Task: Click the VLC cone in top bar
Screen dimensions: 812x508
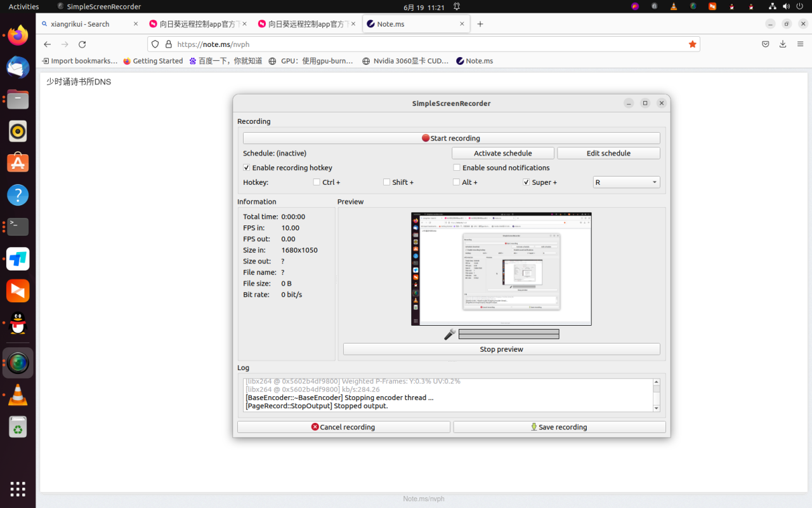Action: coord(674,6)
